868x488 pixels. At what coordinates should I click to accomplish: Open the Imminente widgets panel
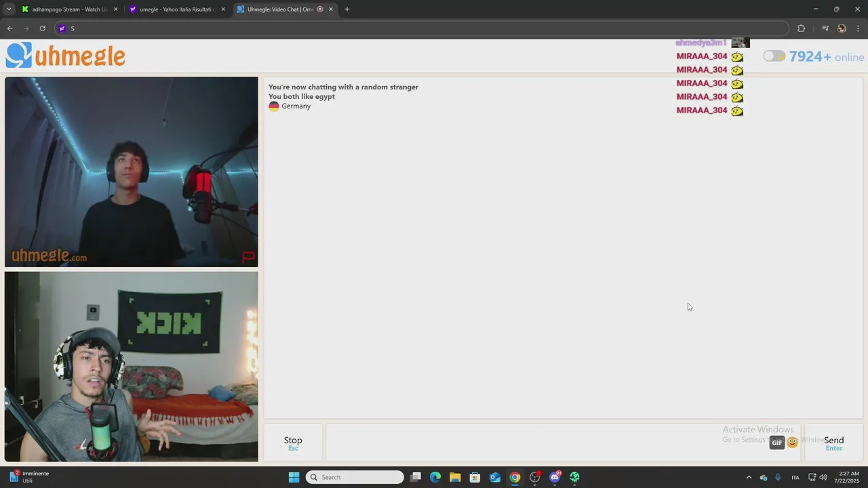tap(28, 477)
